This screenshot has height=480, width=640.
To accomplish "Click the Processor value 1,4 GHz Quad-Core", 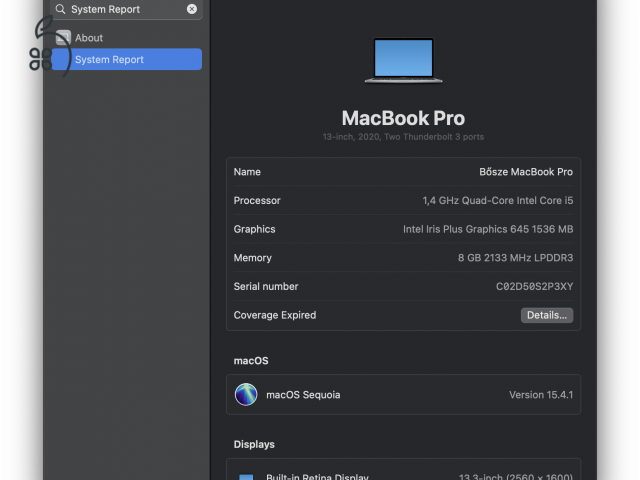I will click(498, 201).
